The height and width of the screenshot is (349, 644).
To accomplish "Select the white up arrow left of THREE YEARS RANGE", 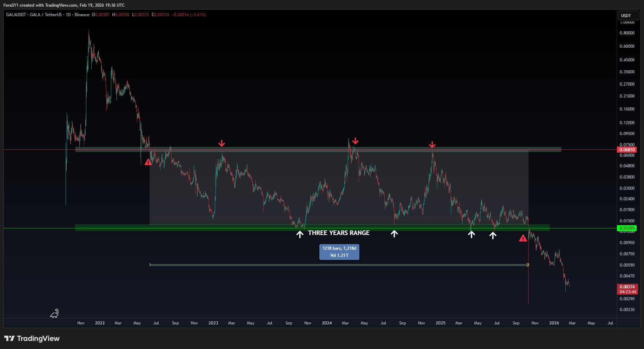I will [300, 234].
